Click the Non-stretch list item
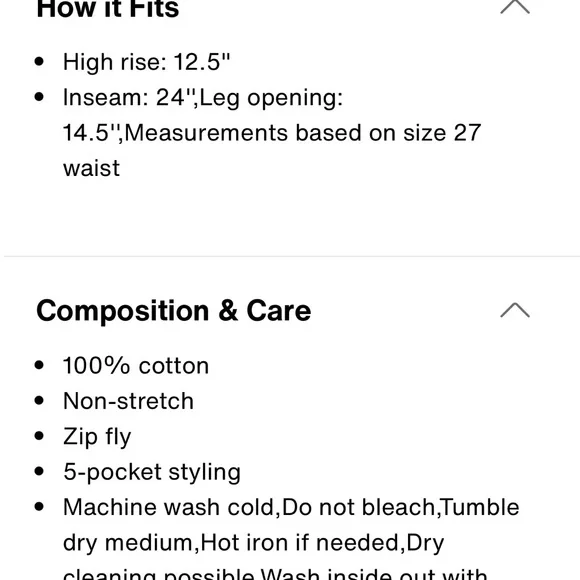This screenshot has height=580, width=580. point(128,401)
